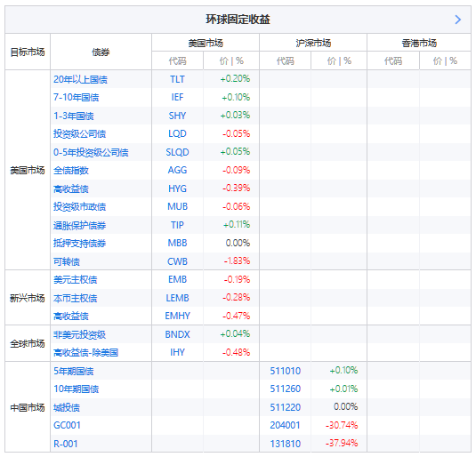476x457 pixels.
Task: Open the 10年期国债 link
Action: point(77,389)
